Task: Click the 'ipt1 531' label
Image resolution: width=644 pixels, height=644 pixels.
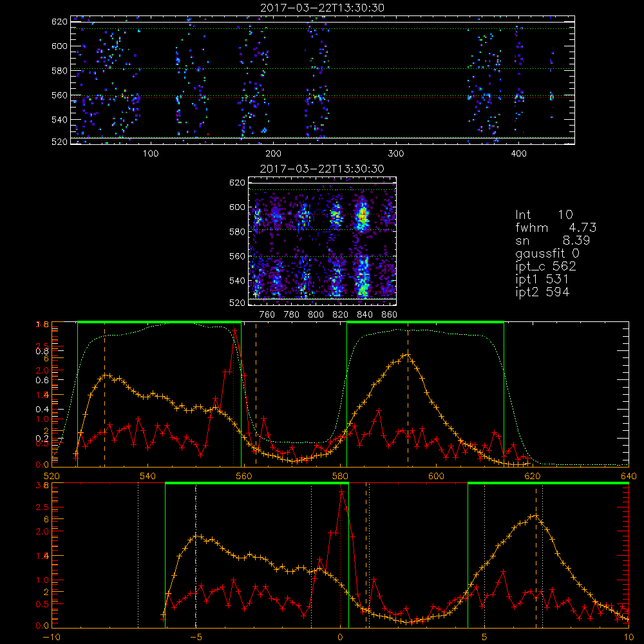Action: (542, 279)
